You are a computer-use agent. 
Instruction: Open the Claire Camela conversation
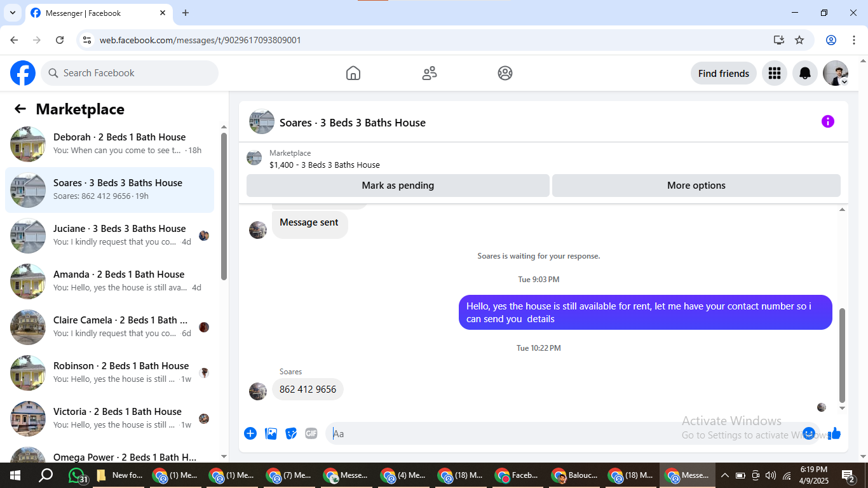click(109, 327)
